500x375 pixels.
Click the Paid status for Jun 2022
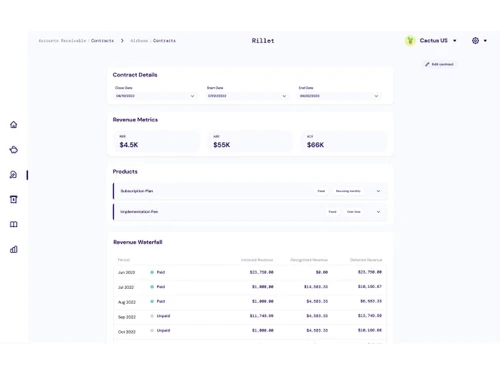[x=158, y=272]
